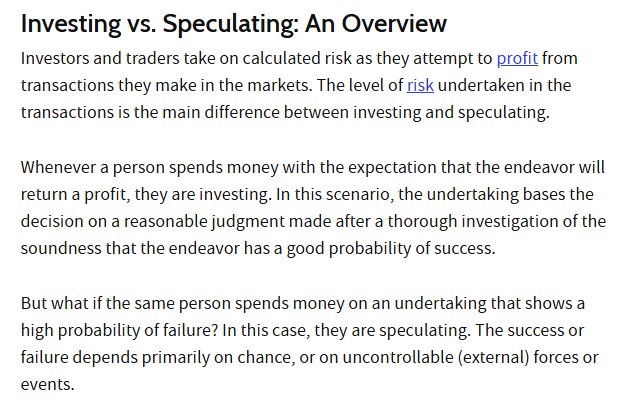
Task: Click the word "markets." in the first paragraph
Action: coord(280,85)
